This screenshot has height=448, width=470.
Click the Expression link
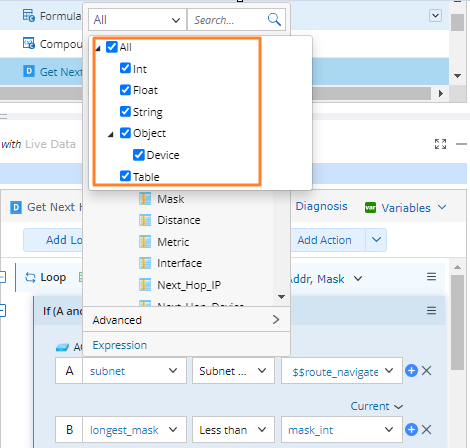click(x=120, y=345)
